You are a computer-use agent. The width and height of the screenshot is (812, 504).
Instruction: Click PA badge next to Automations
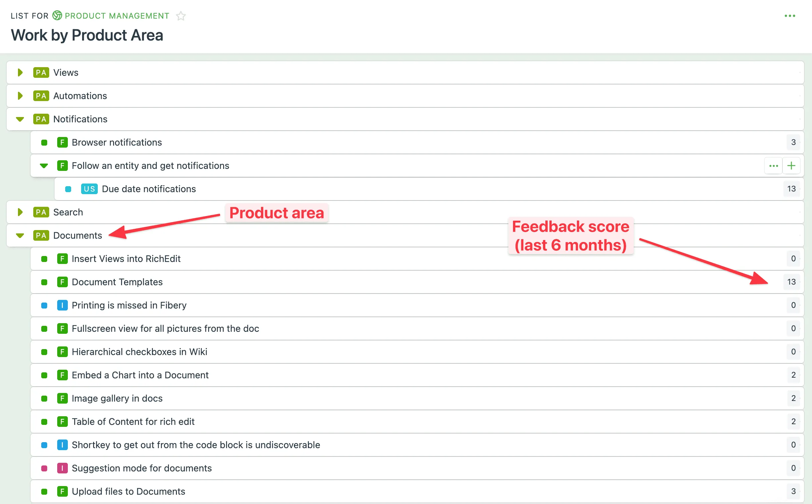click(41, 96)
